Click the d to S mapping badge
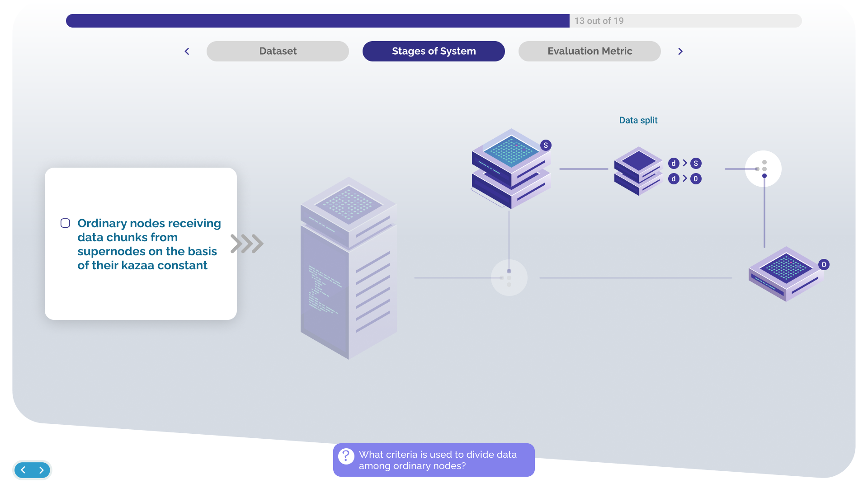The image size is (868, 488). (685, 163)
